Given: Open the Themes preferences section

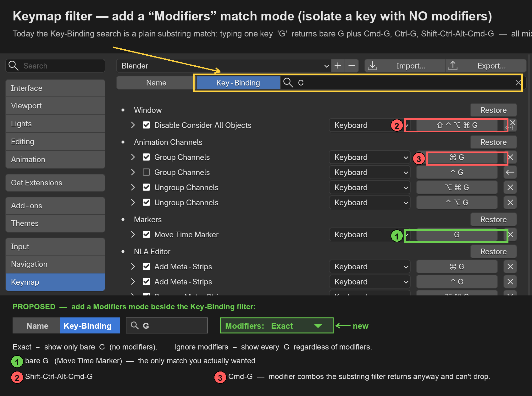Looking at the screenshot, I should pyautogui.click(x=55, y=223).
